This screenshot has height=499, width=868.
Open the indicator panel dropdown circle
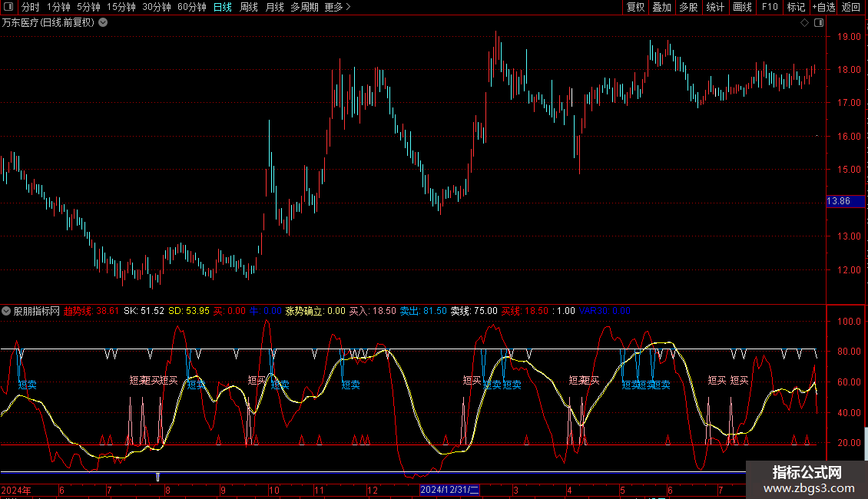pyautogui.click(x=6, y=311)
